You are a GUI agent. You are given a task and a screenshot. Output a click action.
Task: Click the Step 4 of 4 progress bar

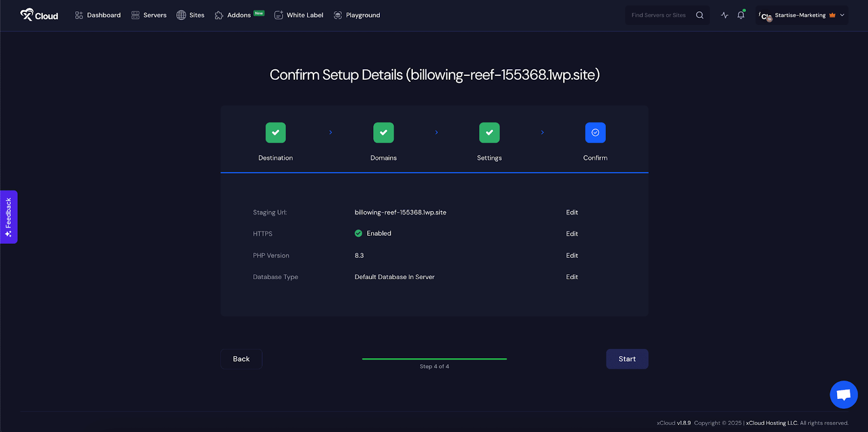[x=434, y=359]
